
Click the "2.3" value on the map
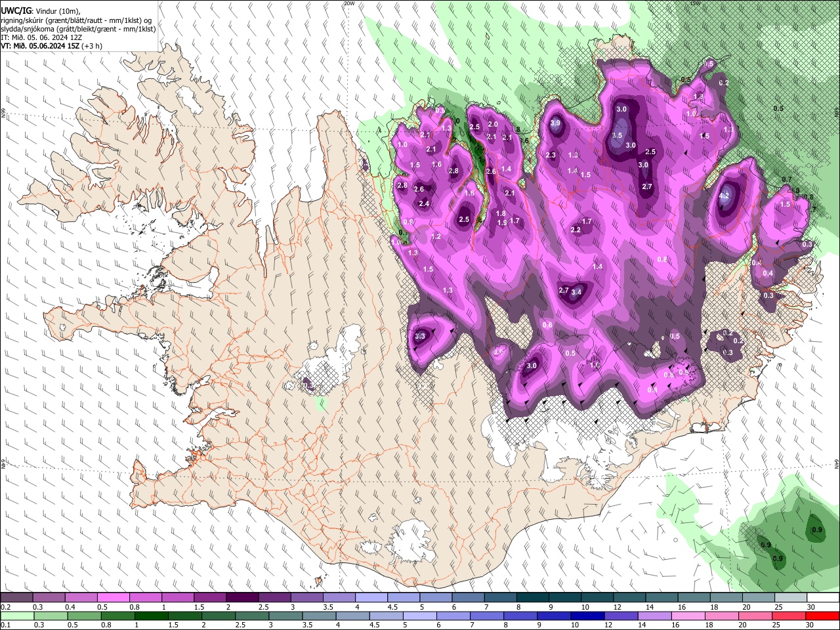(x=551, y=156)
